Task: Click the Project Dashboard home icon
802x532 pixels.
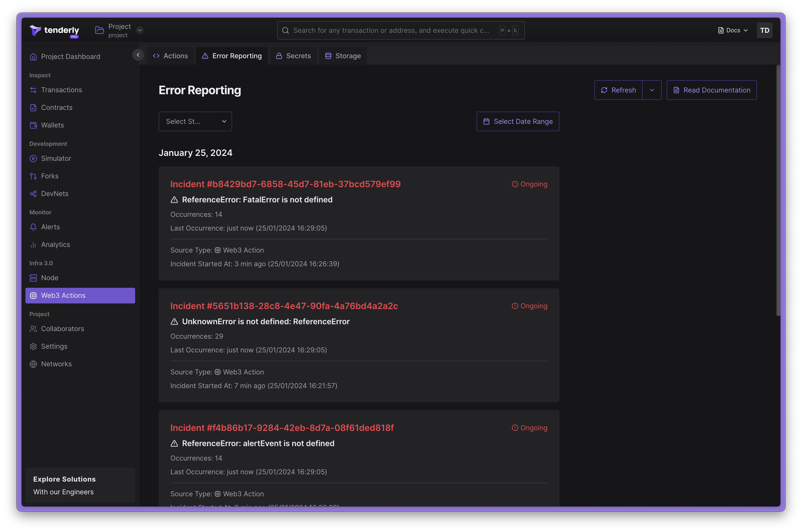Action: click(x=33, y=57)
